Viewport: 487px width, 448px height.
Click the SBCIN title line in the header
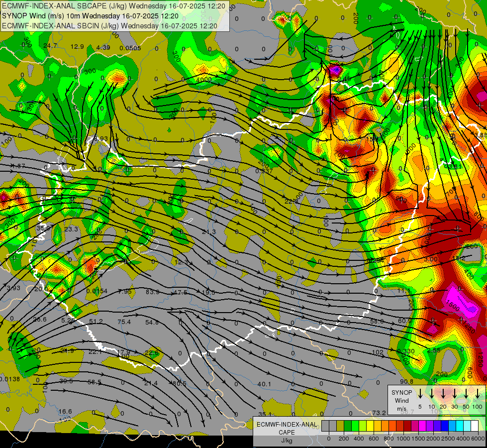tap(109, 26)
